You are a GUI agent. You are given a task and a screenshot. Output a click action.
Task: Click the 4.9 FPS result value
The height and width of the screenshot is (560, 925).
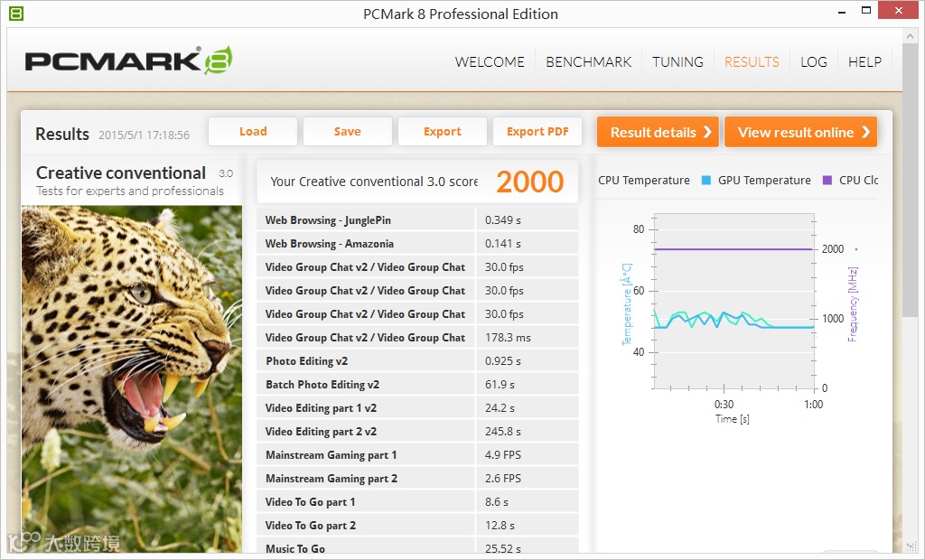click(x=502, y=455)
